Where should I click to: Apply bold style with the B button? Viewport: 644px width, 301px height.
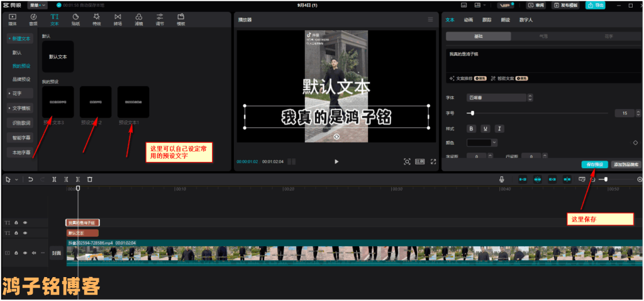[x=472, y=128]
